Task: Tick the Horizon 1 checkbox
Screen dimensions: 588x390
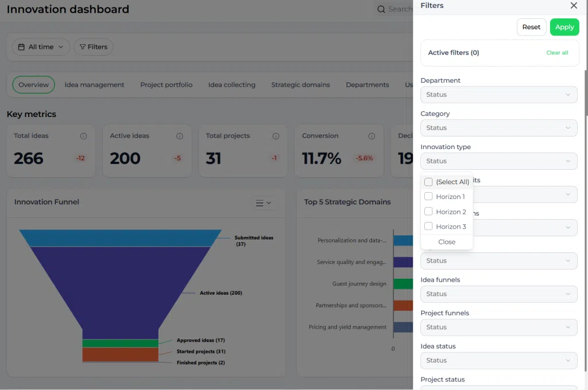Action: pos(428,196)
